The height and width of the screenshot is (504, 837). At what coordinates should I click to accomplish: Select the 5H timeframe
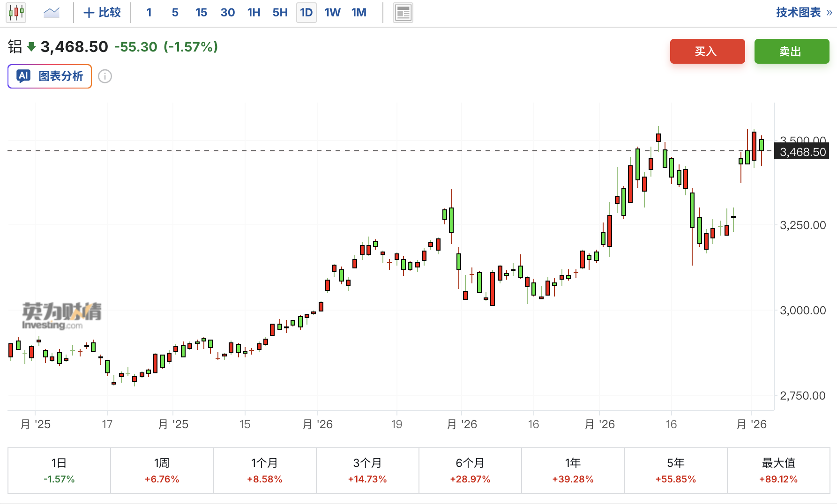click(x=280, y=13)
